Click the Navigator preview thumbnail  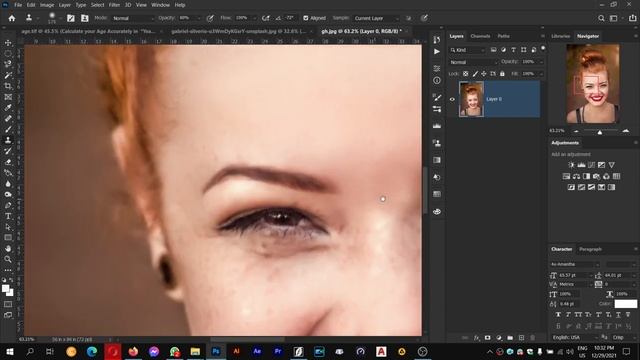593,84
